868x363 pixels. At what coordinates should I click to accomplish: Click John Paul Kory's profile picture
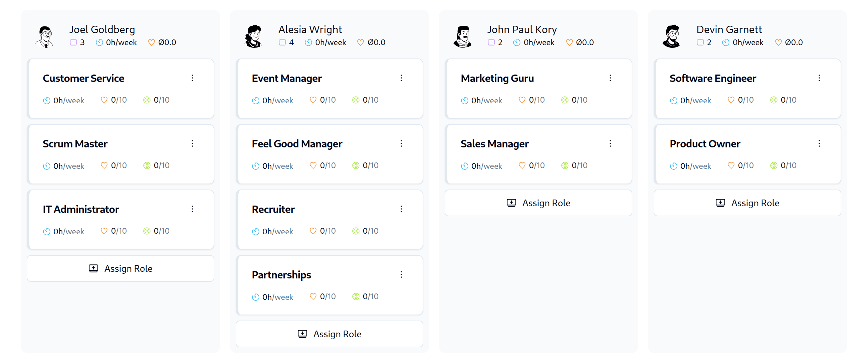click(x=463, y=36)
